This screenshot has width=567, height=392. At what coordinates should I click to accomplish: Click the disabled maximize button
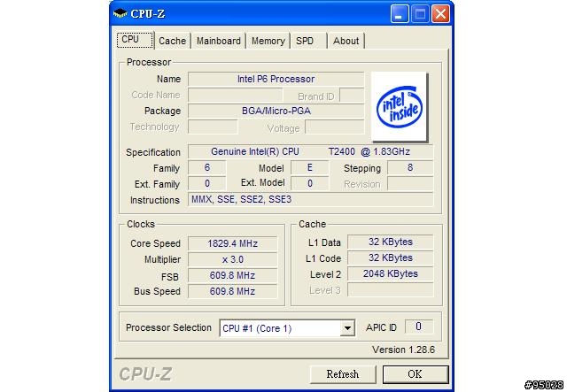tap(420, 14)
